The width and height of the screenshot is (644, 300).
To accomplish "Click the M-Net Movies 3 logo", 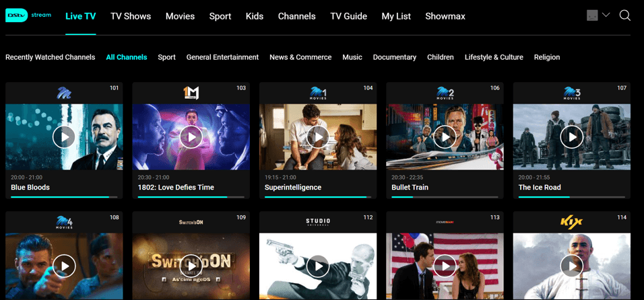I will coord(572,93).
